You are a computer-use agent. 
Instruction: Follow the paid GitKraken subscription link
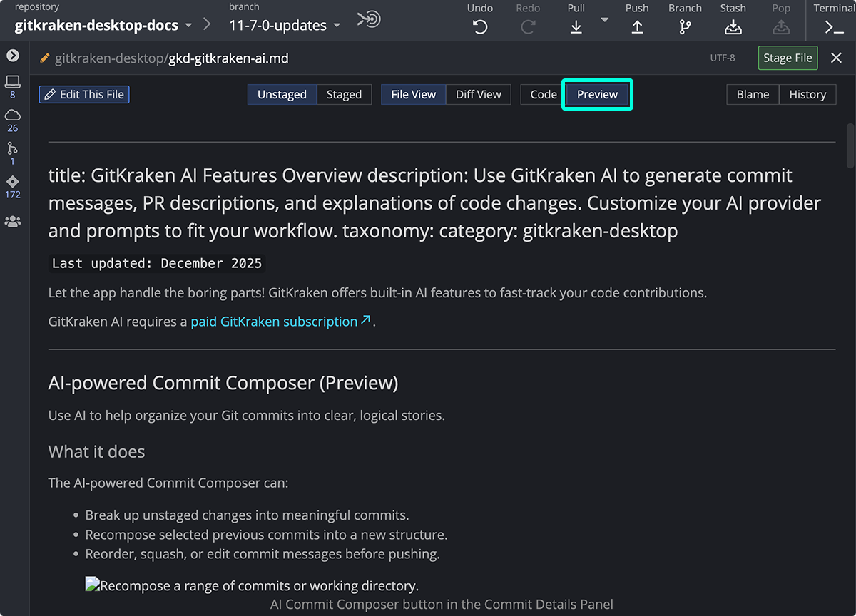(273, 322)
